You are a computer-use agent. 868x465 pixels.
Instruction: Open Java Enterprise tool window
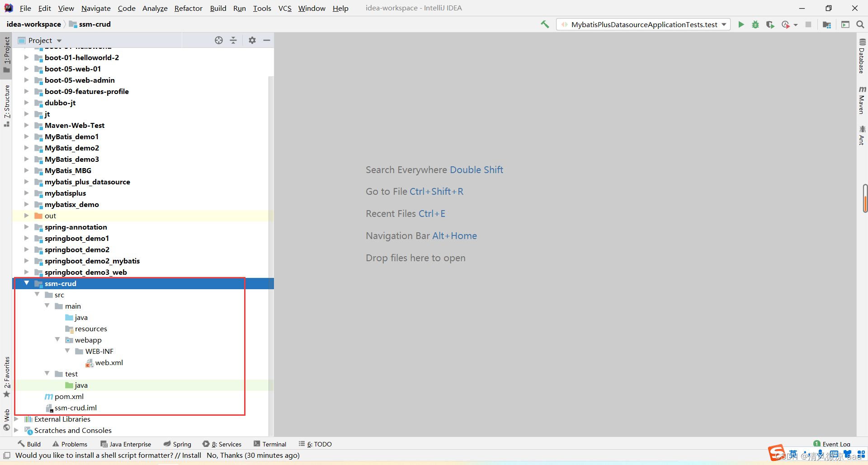pyautogui.click(x=126, y=444)
